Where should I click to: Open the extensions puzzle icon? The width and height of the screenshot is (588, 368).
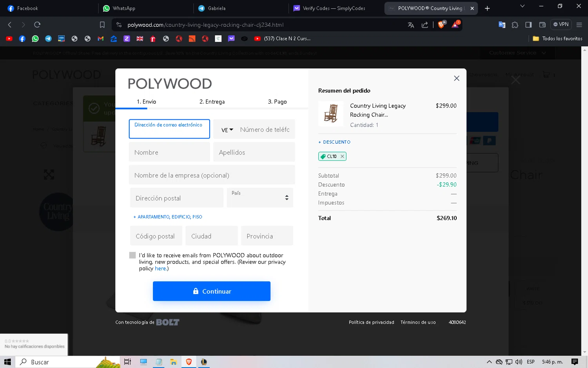tap(515, 25)
